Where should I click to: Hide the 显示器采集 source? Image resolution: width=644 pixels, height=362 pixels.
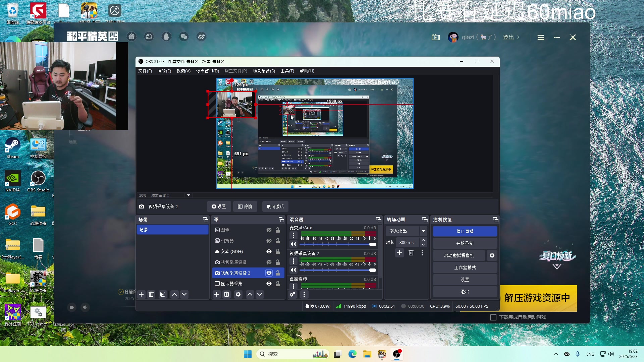269,284
